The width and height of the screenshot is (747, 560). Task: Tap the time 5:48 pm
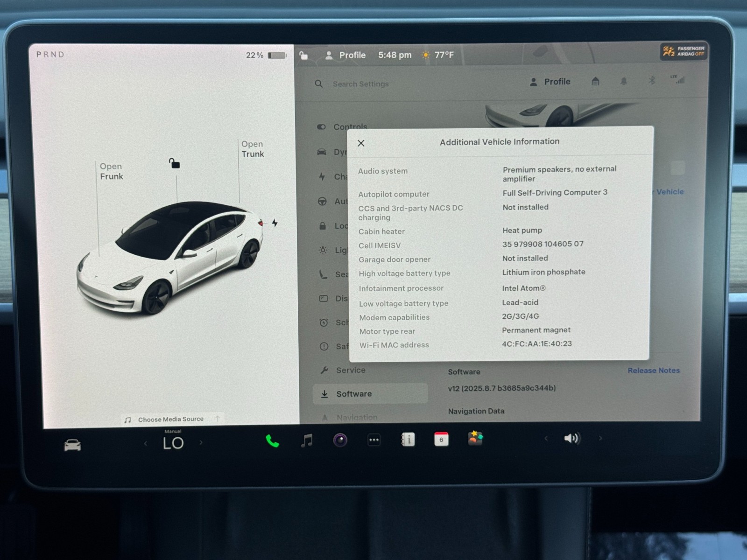395,55
